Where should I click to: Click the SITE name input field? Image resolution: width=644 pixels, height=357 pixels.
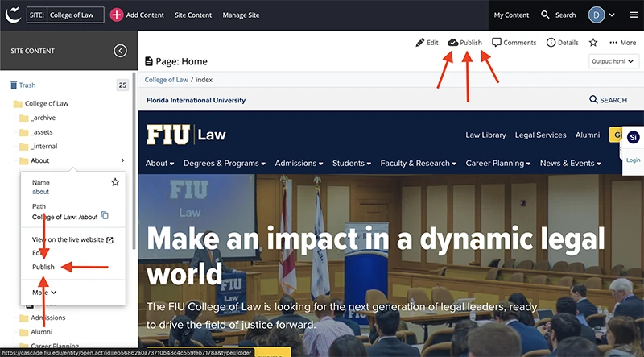pos(75,15)
